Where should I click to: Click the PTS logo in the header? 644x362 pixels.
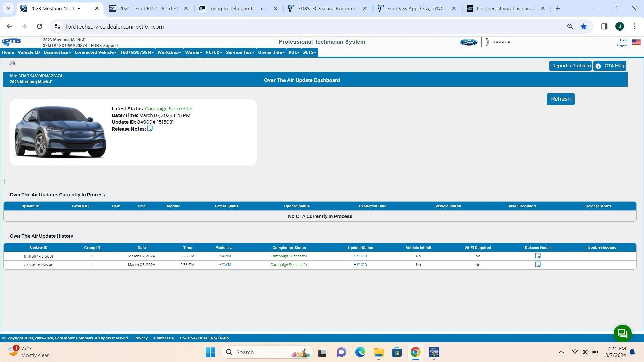click(x=11, y=42)
